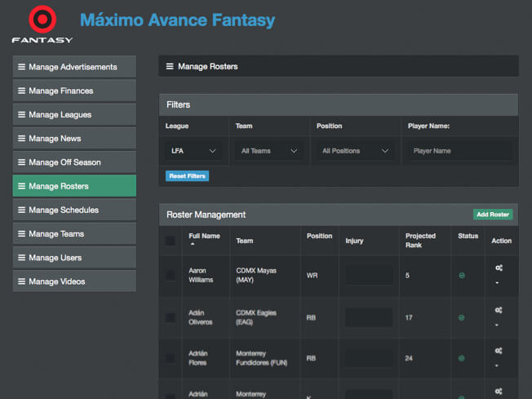This screenshot has width=532, height=399.
Task: Click Full Name sort arrow
Action: [193, 244]
